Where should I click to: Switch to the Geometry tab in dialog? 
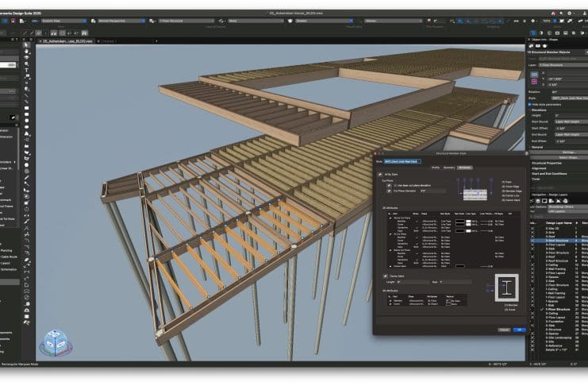click(448, 168)
